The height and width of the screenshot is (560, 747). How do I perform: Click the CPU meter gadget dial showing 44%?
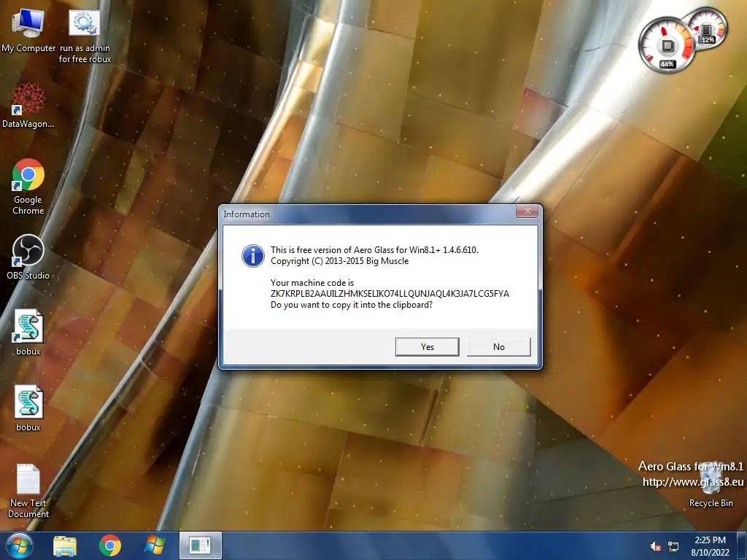(666, 46)
